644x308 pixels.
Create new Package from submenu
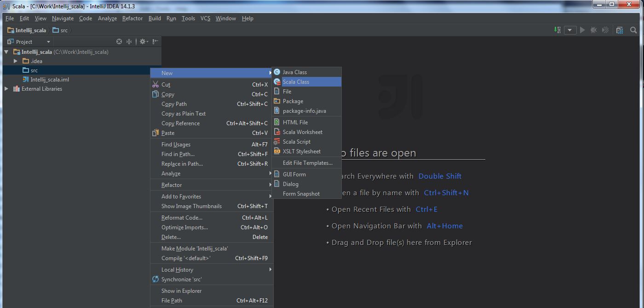[306, 101]
